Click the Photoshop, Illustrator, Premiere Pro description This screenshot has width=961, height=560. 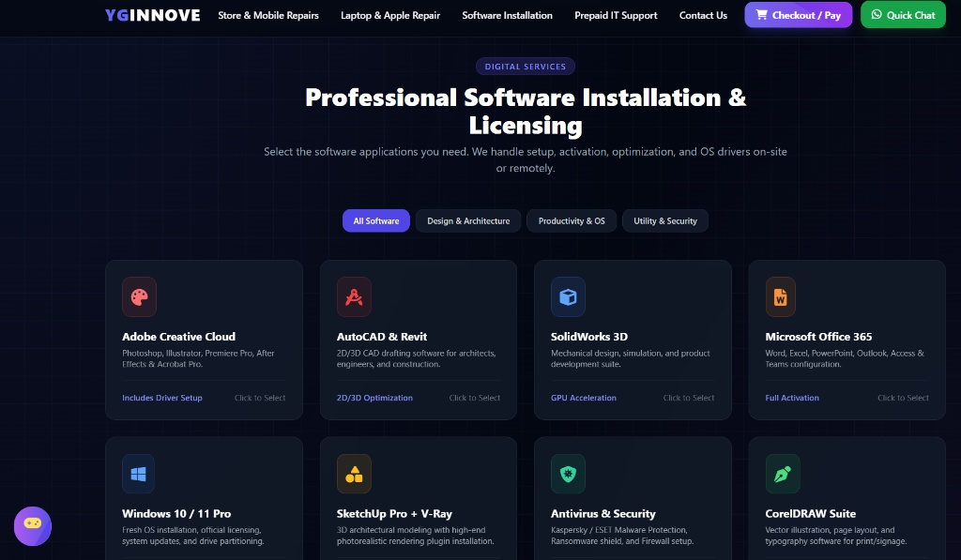[x=198, y=358]
